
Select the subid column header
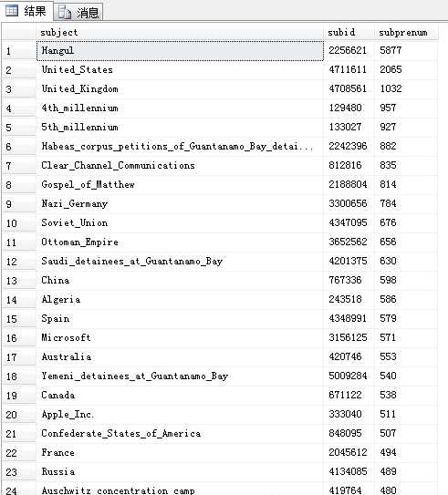point(349,32)
